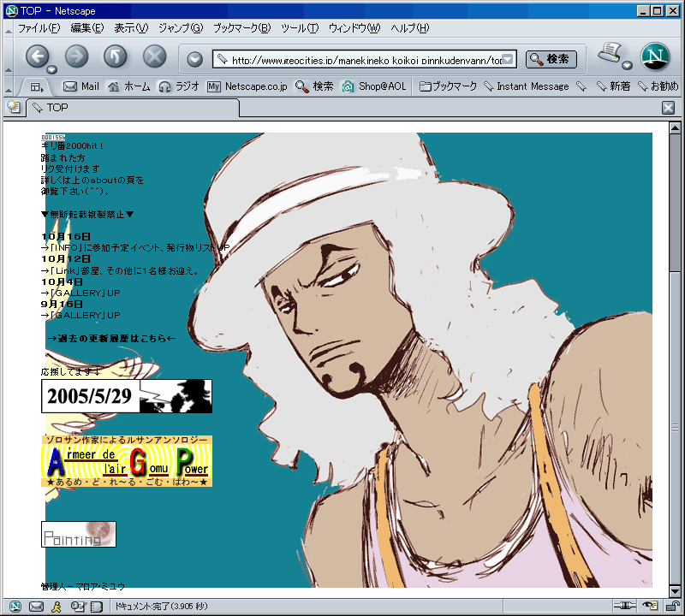Click the Painting banner image
The image size is (685, 616).
79,534
